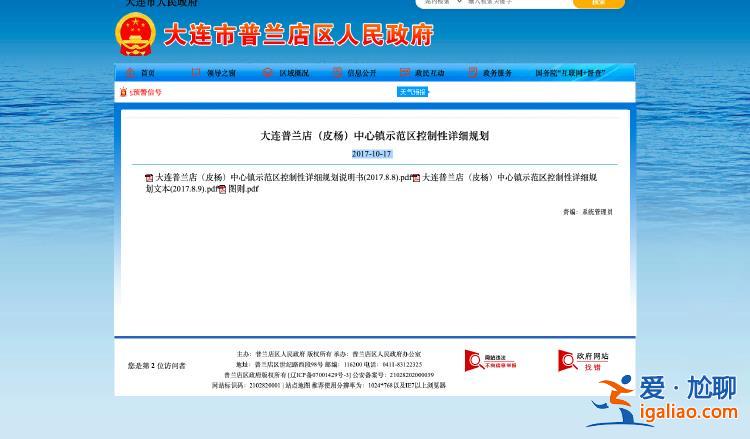Click the site banner title 大连市普兰店区人民政府
The image size is (750, 439).
pyautogui.click(x=298, y=35)
